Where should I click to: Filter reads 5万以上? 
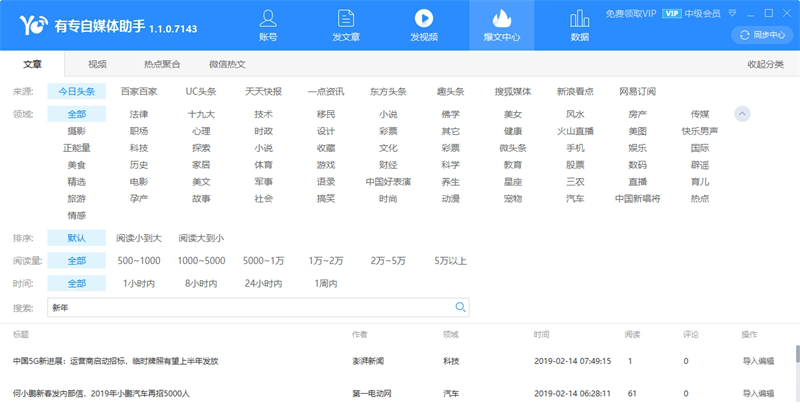pyautogui.click(x=451, y=261)
